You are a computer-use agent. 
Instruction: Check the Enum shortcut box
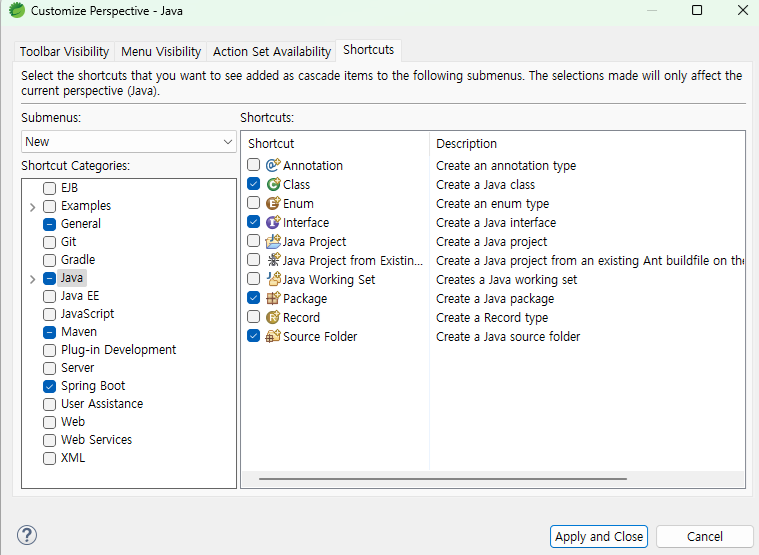coord(254,202)
